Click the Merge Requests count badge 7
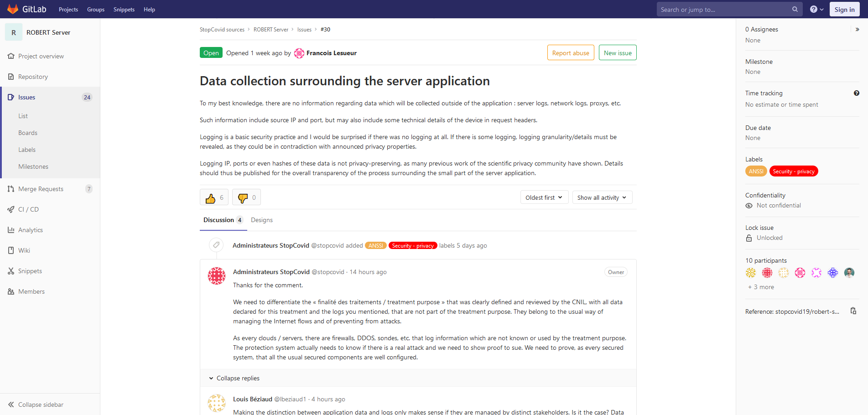Image resolution: width=868 pixels, height=415 pixels. [x=89, y=189]
